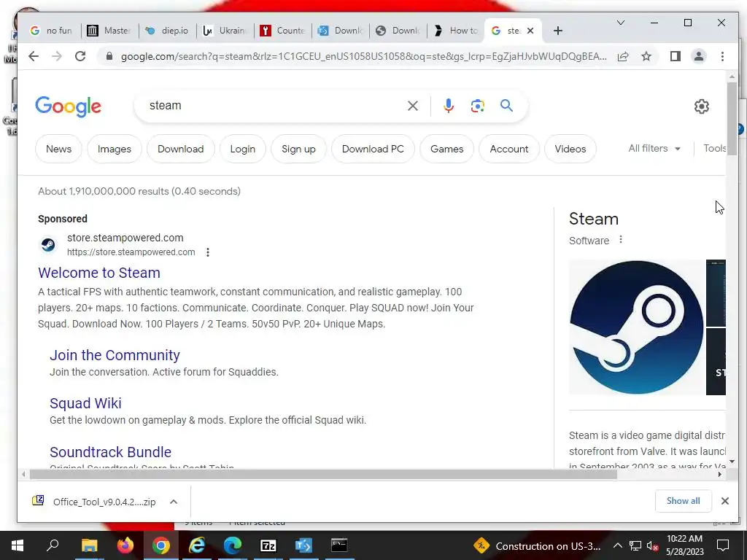Viewport: 747px width, 560px height.
Task: Open the Windows Start menu
Action: 18,545
